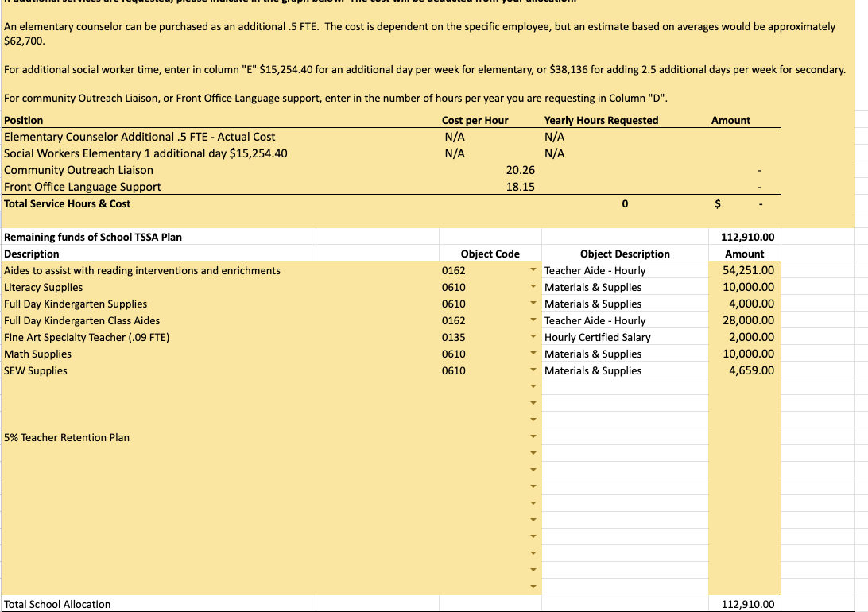The width and height of the screenshot is (868, 612).
Task: Select total yearly hours value 0
Action: click(x=625, y=203)
